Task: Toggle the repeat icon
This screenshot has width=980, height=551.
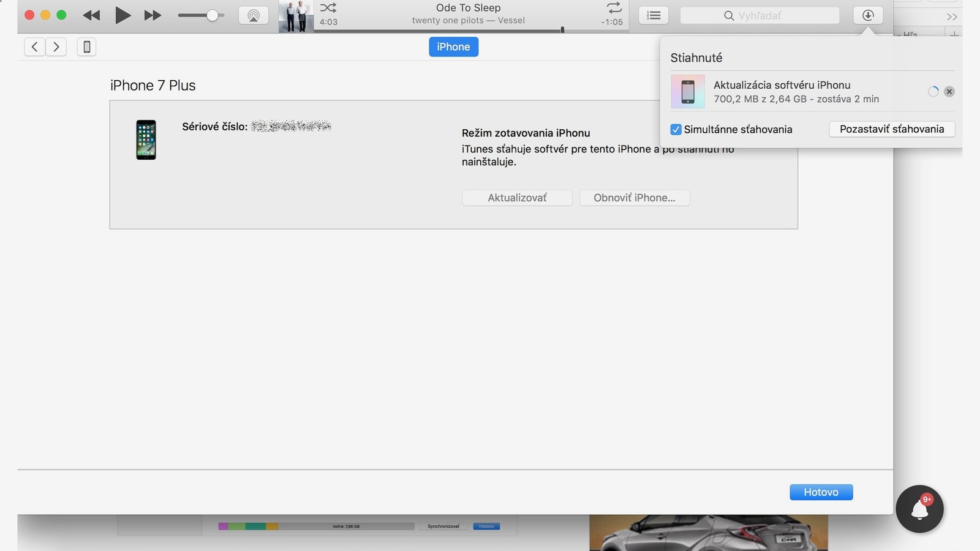Action: [x=614, y=8]
